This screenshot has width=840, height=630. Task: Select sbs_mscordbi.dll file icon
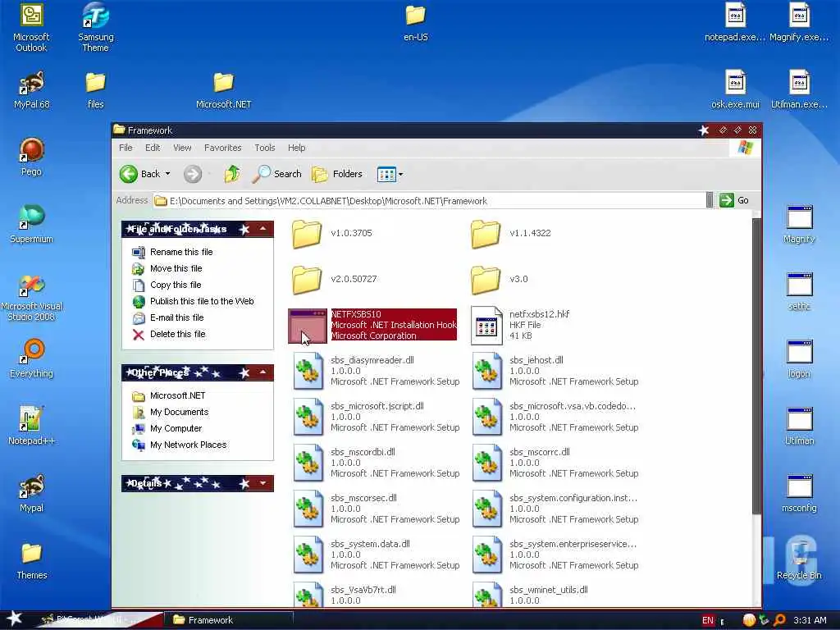pyautogui.click(x=308, y=463)
